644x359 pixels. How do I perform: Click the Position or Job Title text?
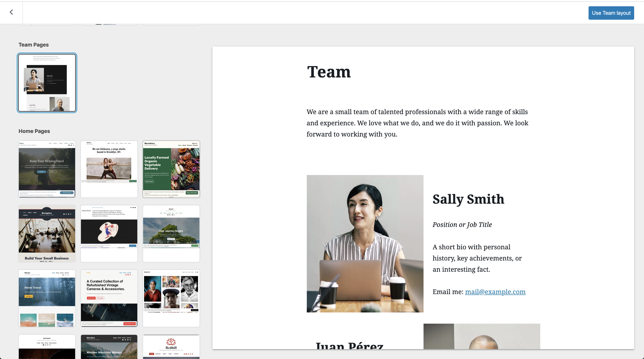[x=462, y=225]
